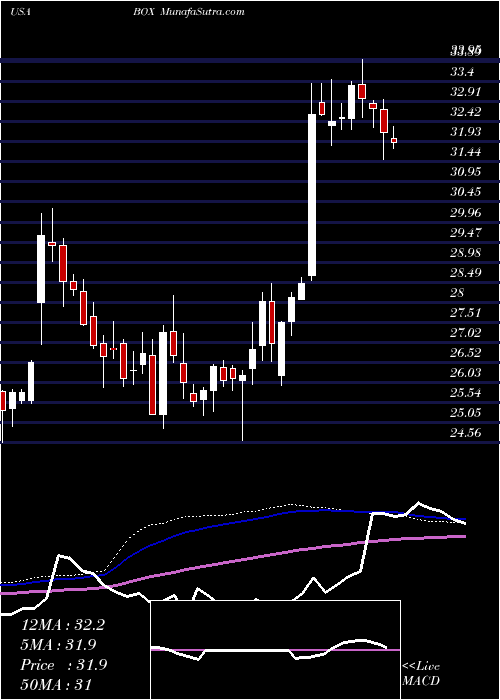Click the <<Live MACD label

click(421, 674)
